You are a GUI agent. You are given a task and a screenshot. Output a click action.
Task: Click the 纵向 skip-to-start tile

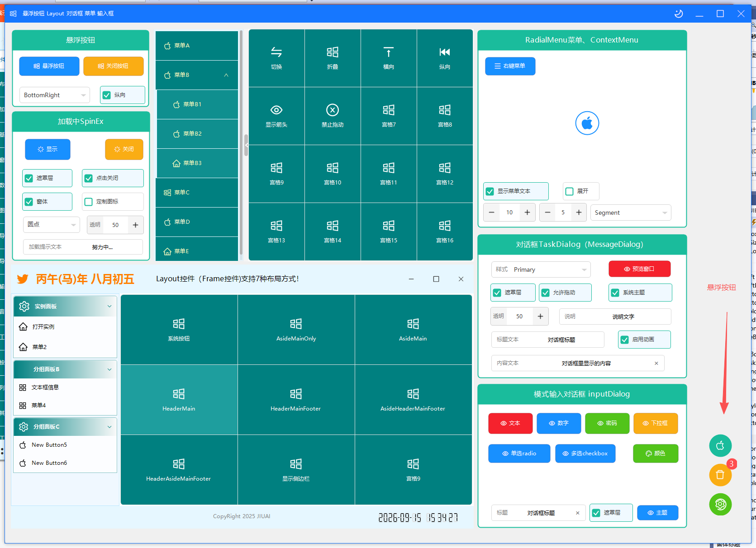[445, 58]
